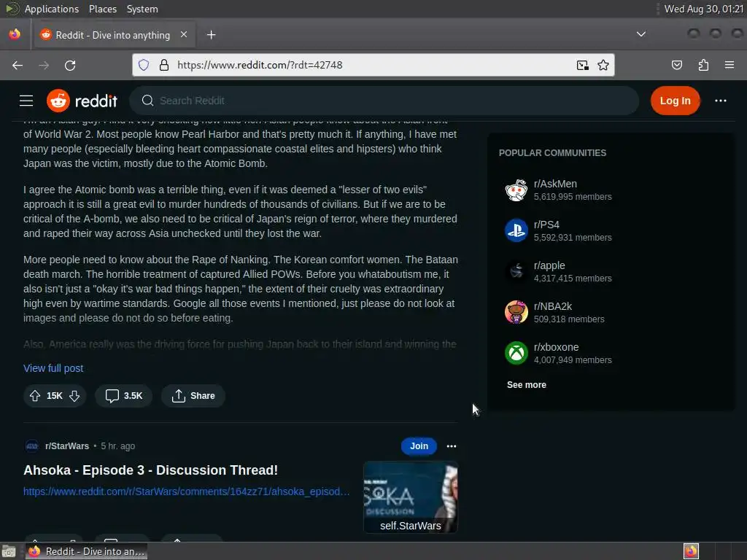Click the Reddit taskbar window button

pos(86,551)
